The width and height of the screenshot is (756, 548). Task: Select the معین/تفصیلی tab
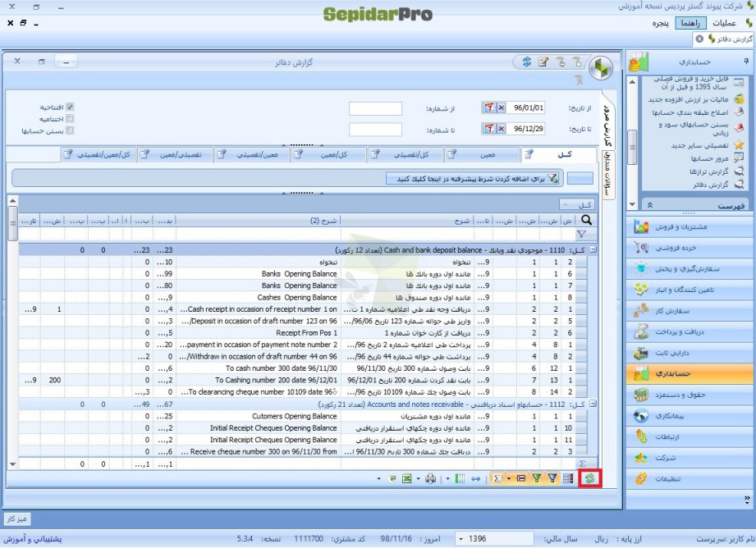[252, 155]
